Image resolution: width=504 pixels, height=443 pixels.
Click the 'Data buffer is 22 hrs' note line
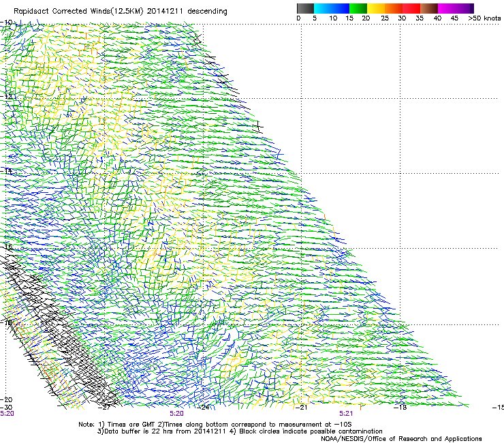[240, 431]
